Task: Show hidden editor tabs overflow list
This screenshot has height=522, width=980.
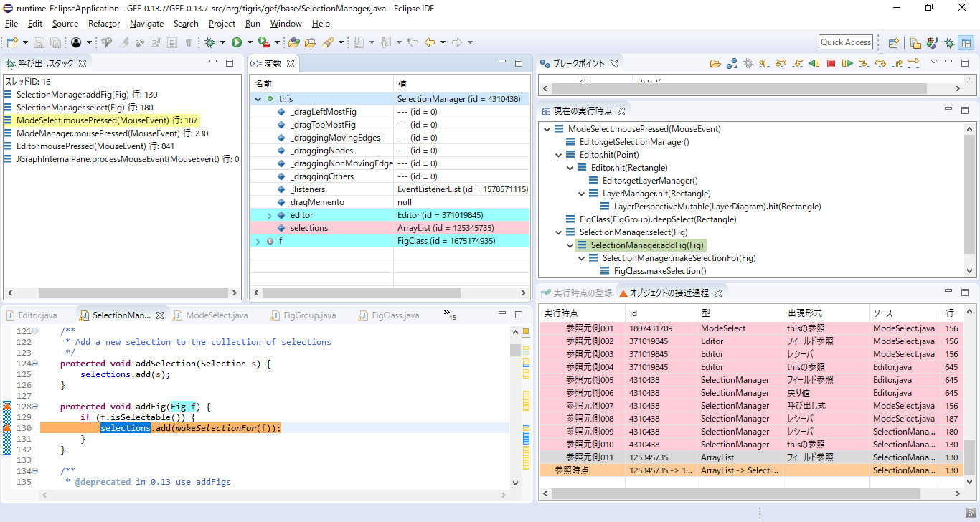Action: point(450,314)
